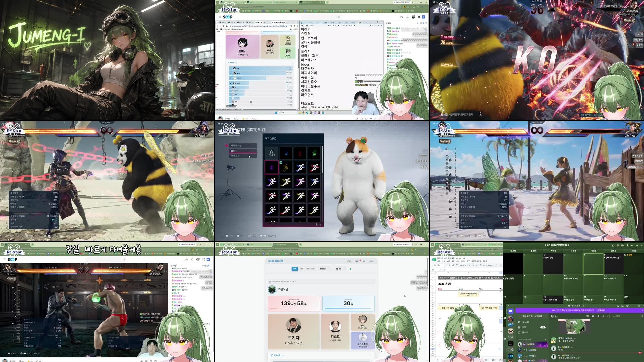Pick the blue aura tile in customize grid

[x=286, y=153]
